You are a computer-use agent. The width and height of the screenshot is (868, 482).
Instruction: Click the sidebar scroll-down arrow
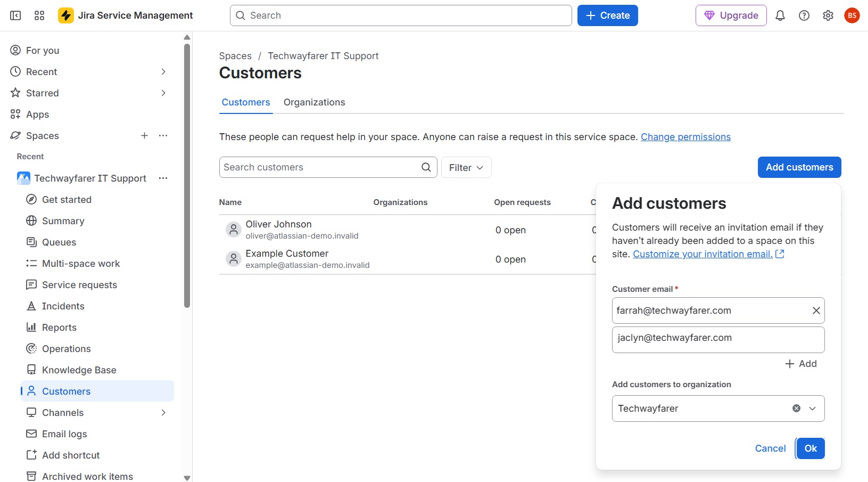[x=187, y=478]
